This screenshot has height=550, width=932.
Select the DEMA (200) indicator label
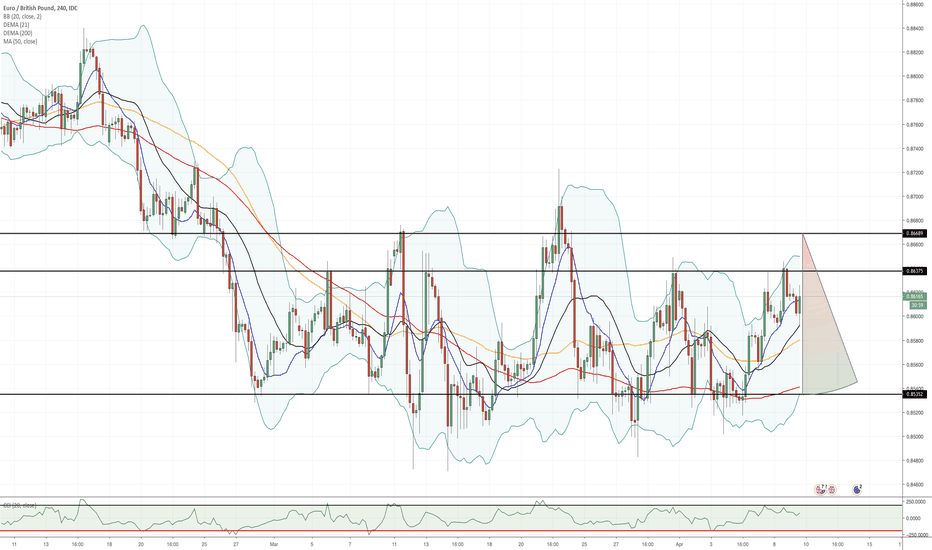click(17, 33)
